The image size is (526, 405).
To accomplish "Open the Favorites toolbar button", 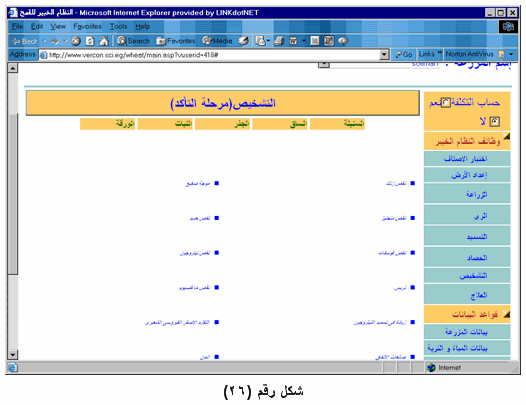I will [176, 41].
